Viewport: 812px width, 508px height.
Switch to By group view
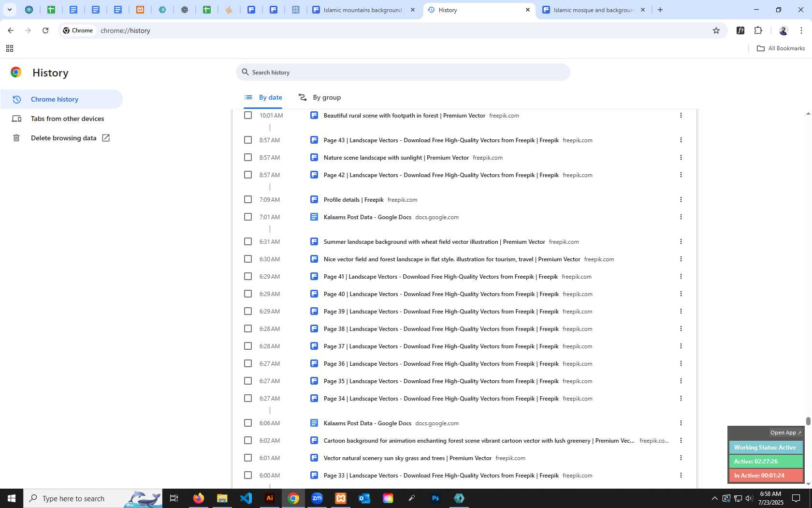(319, 97)
